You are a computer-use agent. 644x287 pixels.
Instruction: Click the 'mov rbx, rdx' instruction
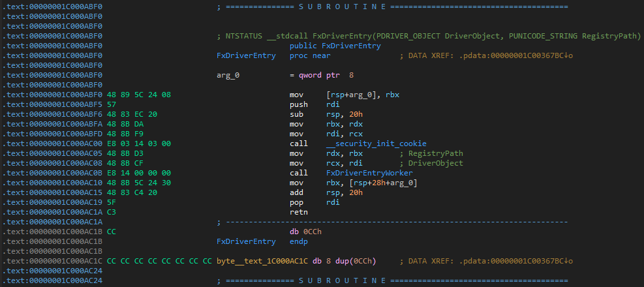point(326,124)
